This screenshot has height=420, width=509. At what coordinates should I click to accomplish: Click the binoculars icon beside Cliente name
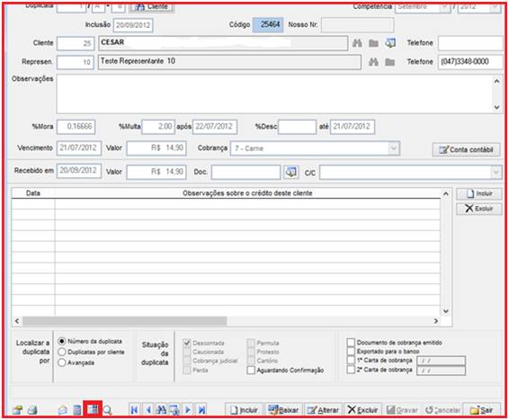click(357, 43)
